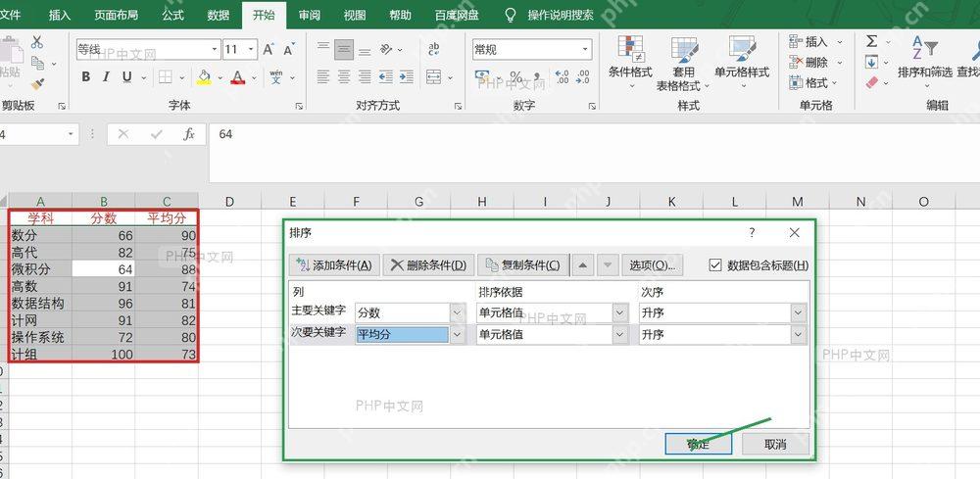
Task: Open the 页面布局 ribbon tab
Action: 117,15
